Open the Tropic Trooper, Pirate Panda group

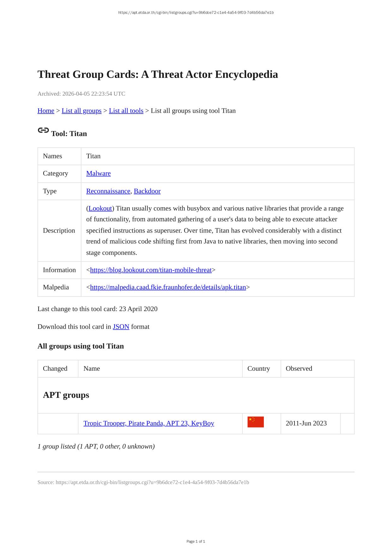click(149, 423)
